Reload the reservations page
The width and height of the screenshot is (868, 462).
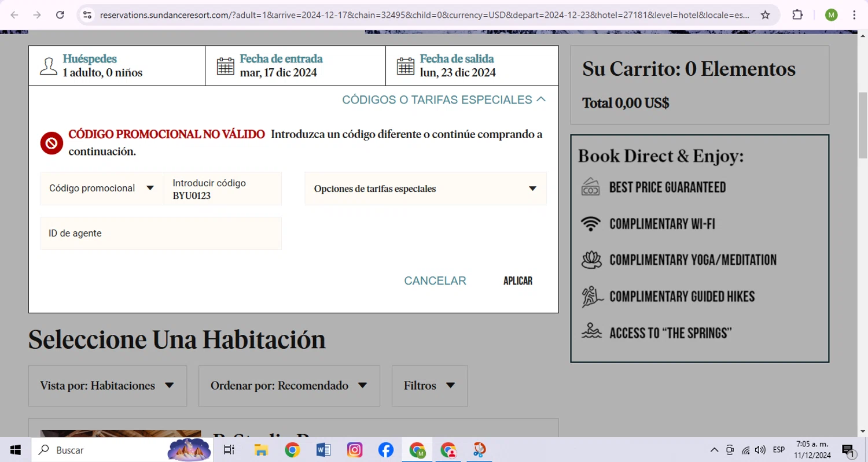60,15
